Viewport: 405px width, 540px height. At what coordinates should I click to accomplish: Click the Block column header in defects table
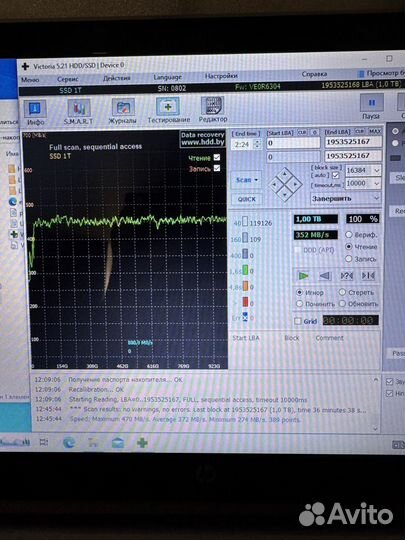click(292, 338)
